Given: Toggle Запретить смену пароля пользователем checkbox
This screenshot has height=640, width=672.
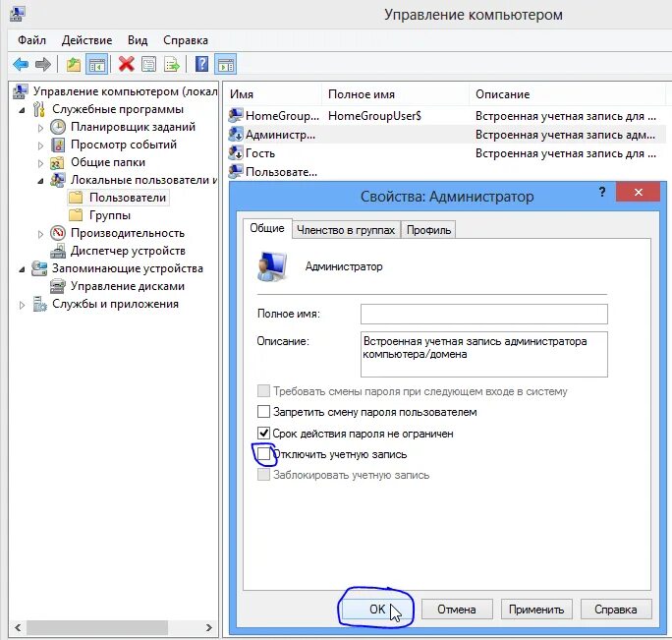Looking at the screenshot, I should tap(263, 412).
